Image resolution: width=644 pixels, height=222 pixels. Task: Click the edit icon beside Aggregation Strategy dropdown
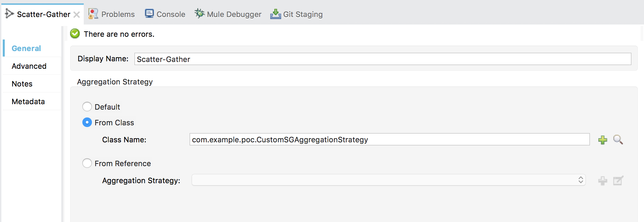click(x=618, y=180)
